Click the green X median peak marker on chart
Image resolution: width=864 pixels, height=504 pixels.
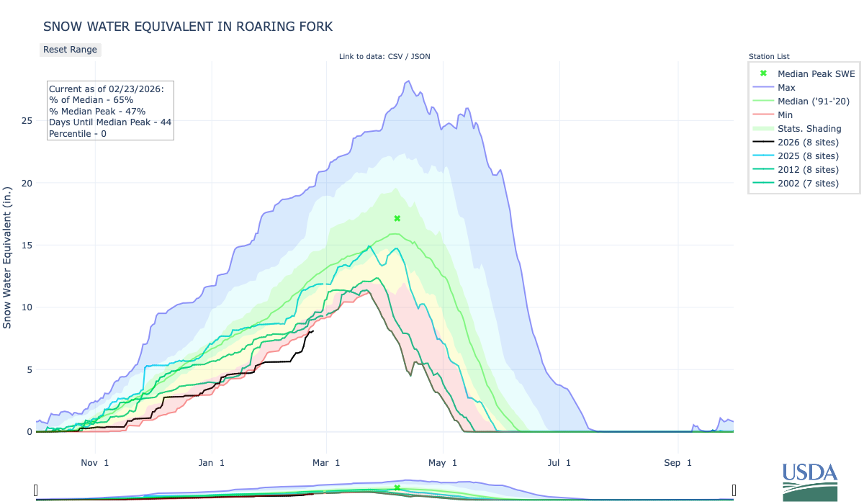pyautogui.click(x=397, y=218)
